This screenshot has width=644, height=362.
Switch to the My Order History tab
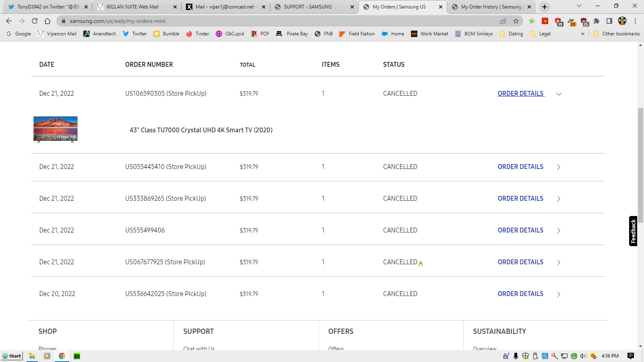tap(491, 7)
